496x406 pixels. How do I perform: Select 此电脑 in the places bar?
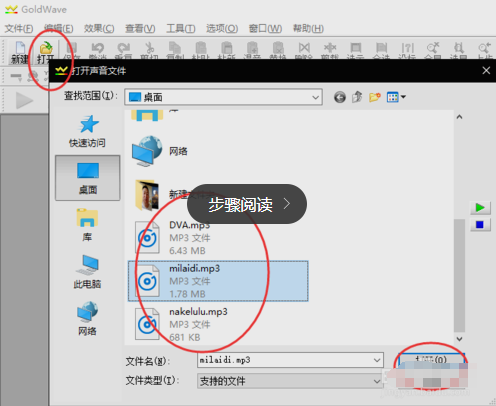pyautogui.click(x=87, y=272)
